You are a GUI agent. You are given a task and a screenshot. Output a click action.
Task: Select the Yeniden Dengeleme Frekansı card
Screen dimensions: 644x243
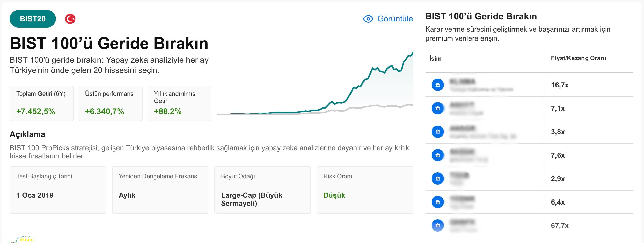(x=160, y=190)
